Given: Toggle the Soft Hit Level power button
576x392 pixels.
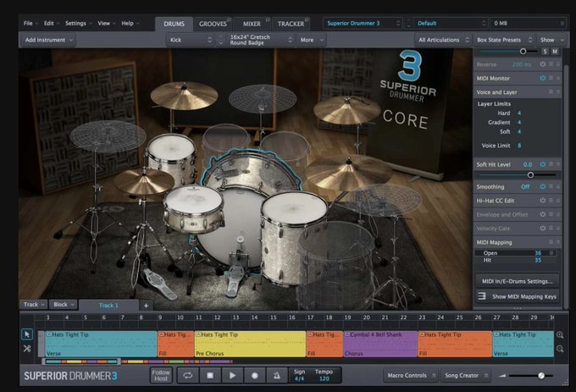Looking at the screenshot, I should tap(543, 164).
